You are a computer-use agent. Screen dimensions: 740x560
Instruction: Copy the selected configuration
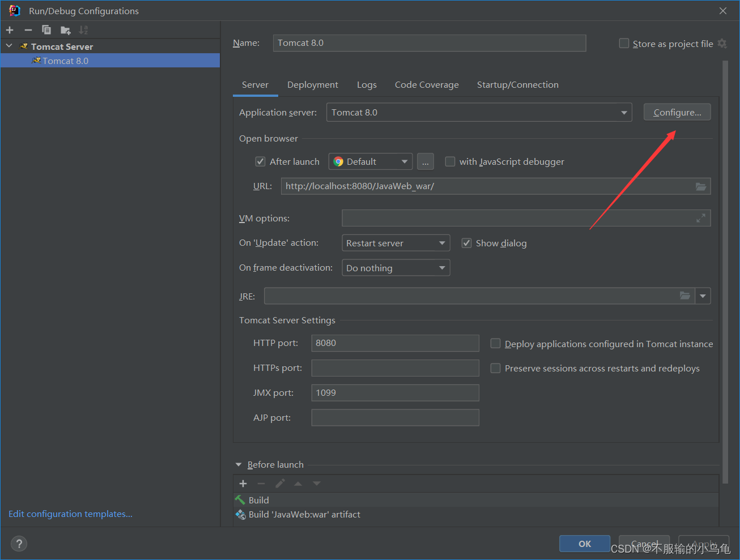click(46, 30)
